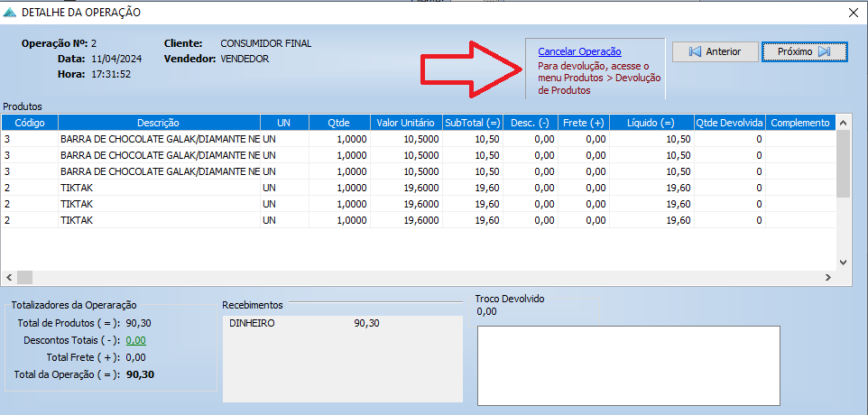Click the VENDEDOR seller name value
This screenshot has height=415, width=868.
coord(245,59)
